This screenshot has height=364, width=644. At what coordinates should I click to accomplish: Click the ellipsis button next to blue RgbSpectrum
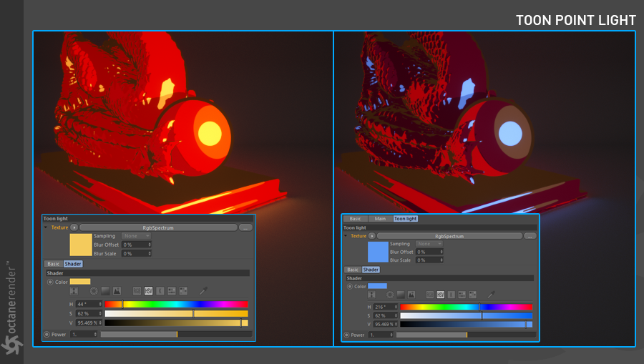[x=530, y=235]
